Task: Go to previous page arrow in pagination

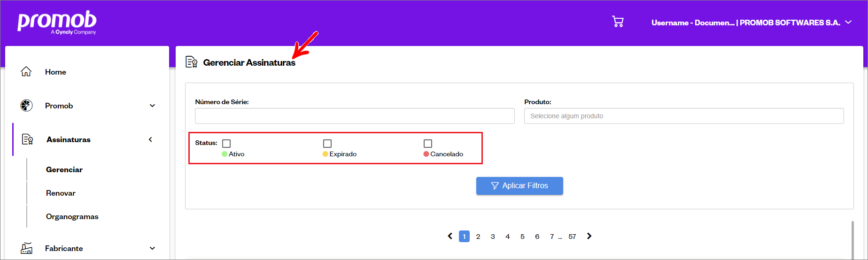Action: [450, 236]
